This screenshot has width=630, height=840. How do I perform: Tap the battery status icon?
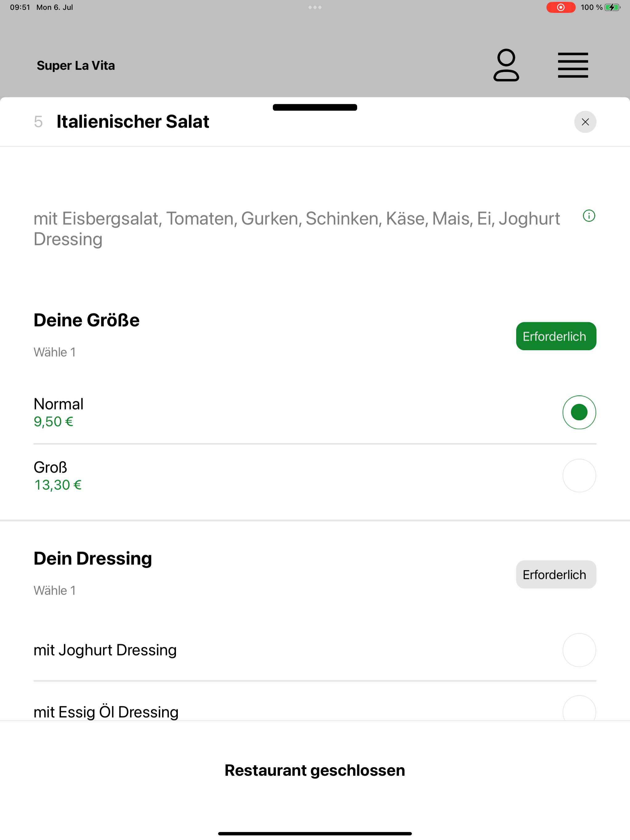click(612, 7)
